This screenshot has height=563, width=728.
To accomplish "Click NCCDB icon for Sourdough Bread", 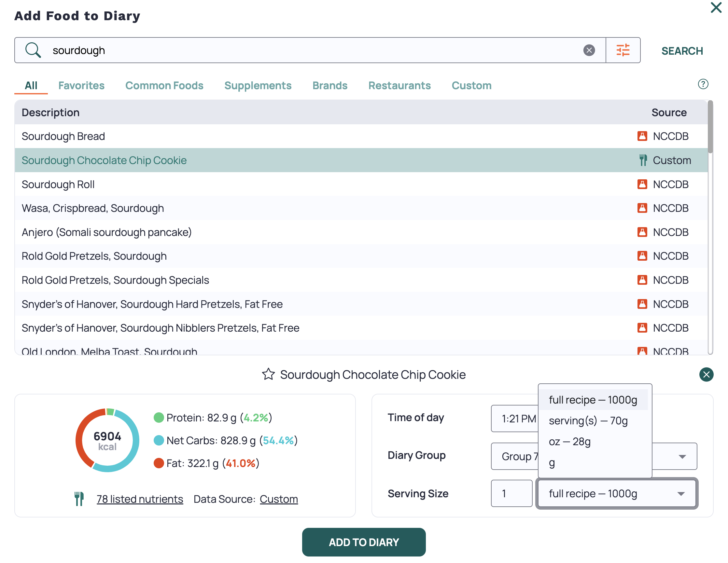I will coord(642,136).
